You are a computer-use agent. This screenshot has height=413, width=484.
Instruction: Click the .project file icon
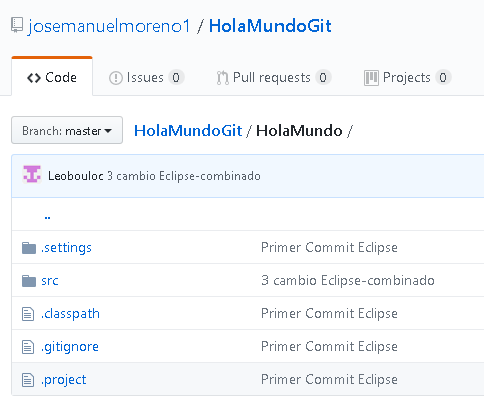(x=28, y=380)
